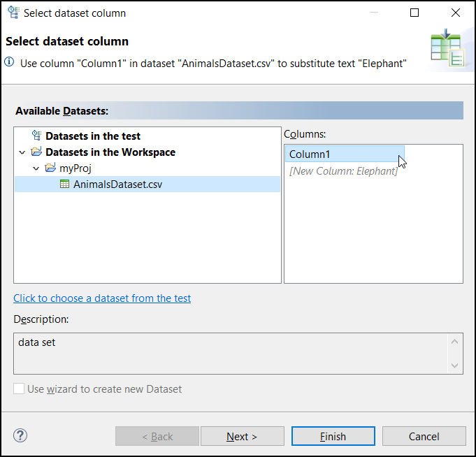
Task: Click the myProj project folder icon
Action: (50, 168)
